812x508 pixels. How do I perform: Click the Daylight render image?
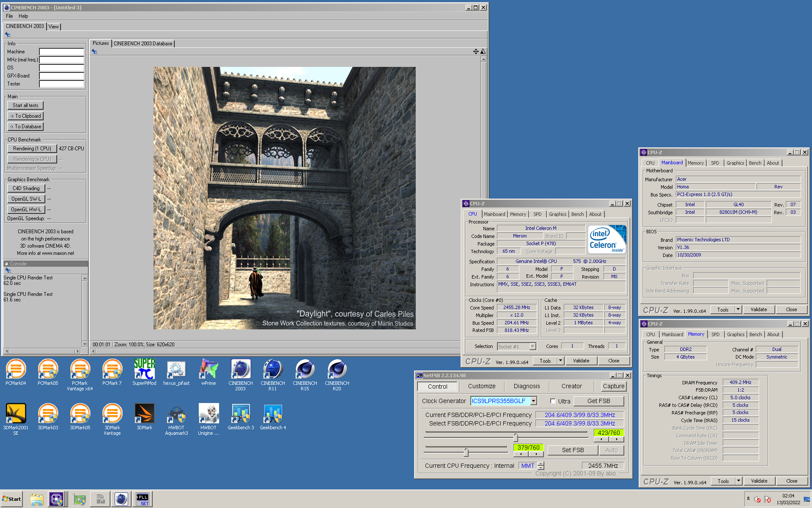tap(284, 198)
